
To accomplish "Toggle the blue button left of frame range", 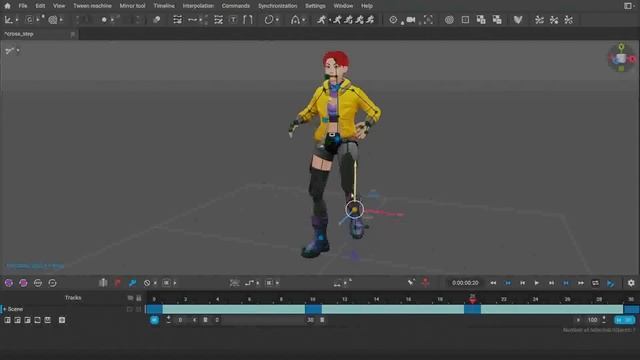I will [x=154, y=320].
